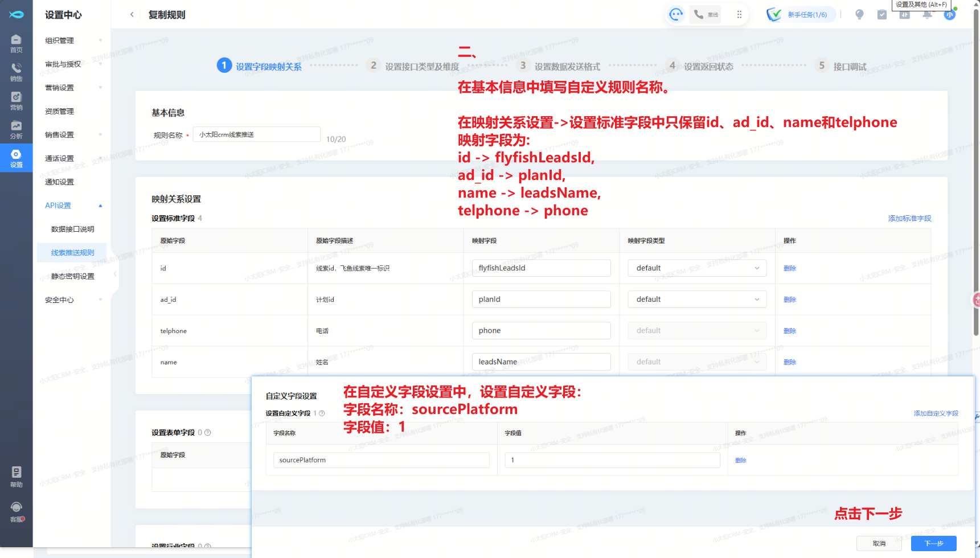
Task: Click the notification bell icon
Action: (927, 15)
